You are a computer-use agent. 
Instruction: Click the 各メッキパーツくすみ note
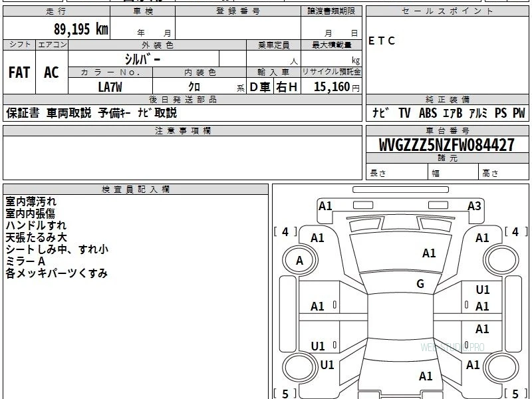pos(57,273)
